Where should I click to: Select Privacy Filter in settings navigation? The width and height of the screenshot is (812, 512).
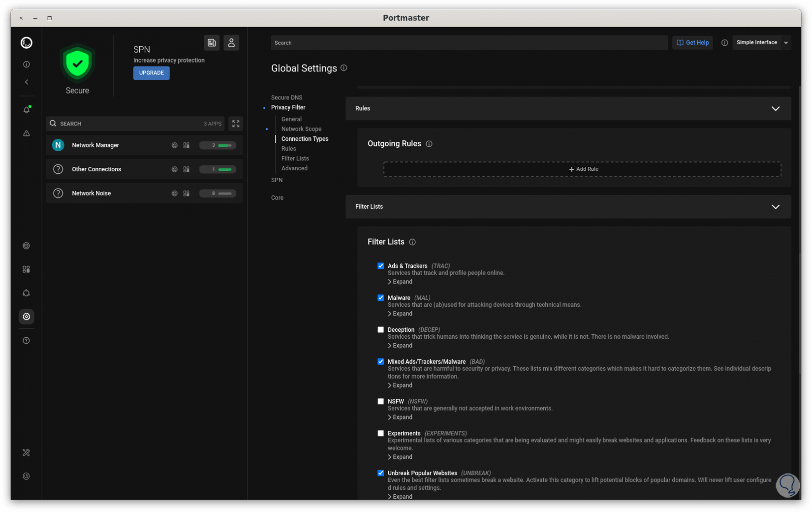click(x=288, y=107)
